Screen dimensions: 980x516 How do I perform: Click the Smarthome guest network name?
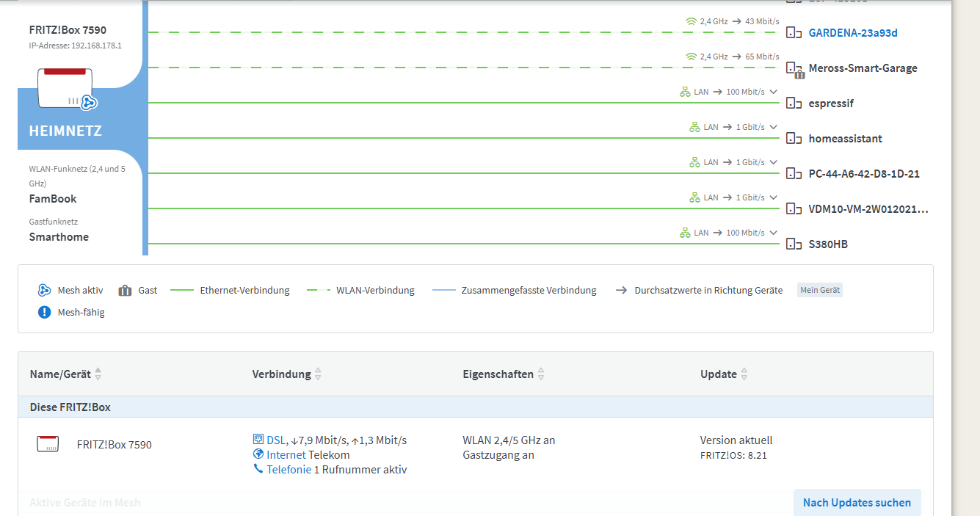pos(59,237)
